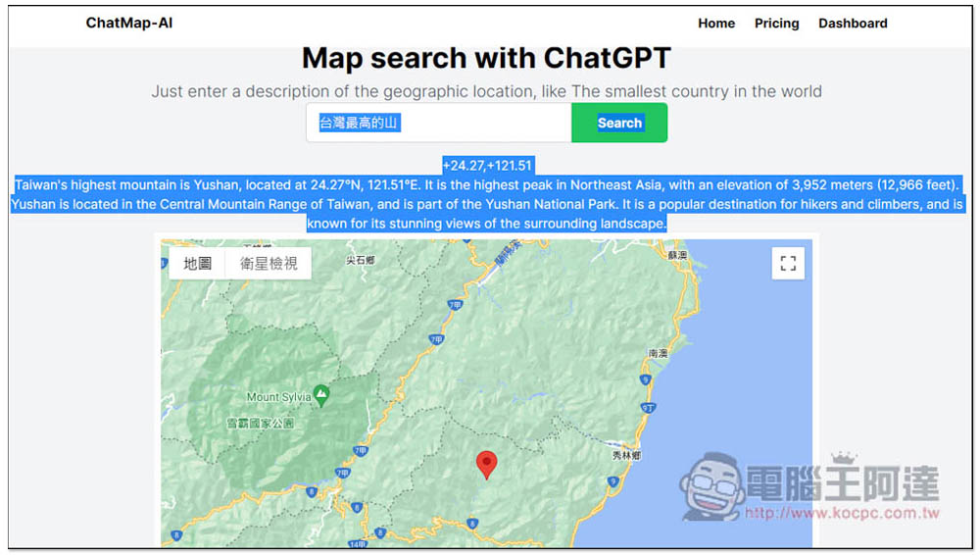Click the 9丁 route shield on the coast

tap(648, 408)
